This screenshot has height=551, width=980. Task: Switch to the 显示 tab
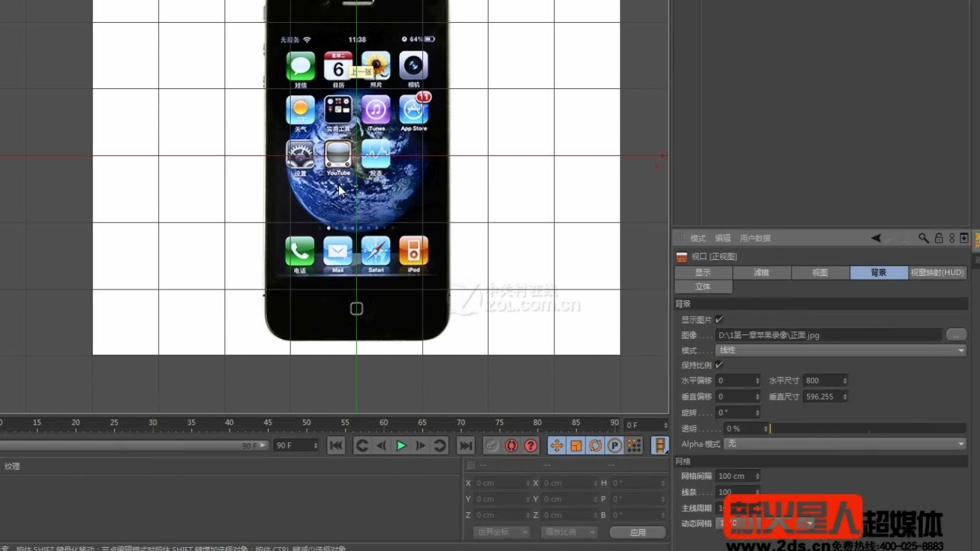[x=703, y=273]
